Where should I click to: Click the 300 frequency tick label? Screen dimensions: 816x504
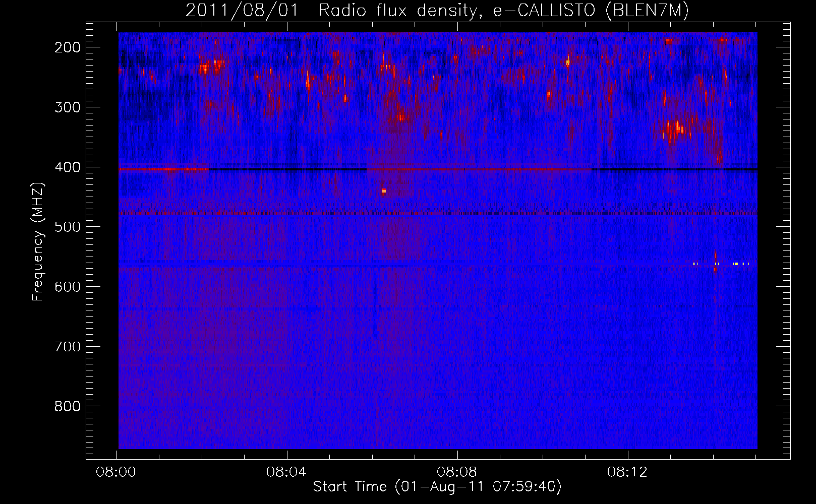[68, 107]
